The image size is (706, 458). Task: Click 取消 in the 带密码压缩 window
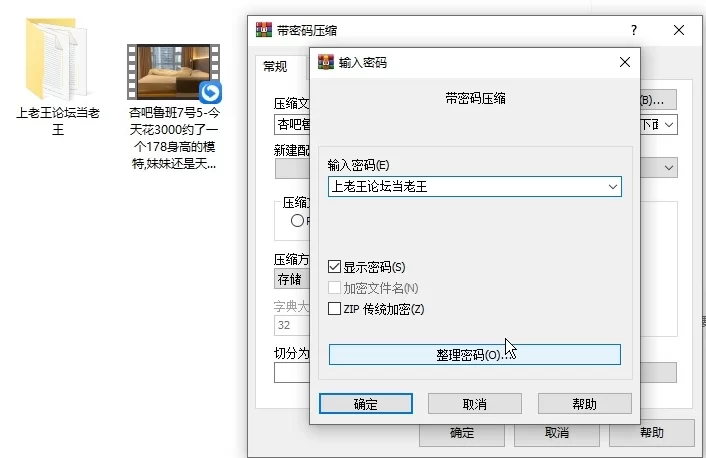pos(557,433)
